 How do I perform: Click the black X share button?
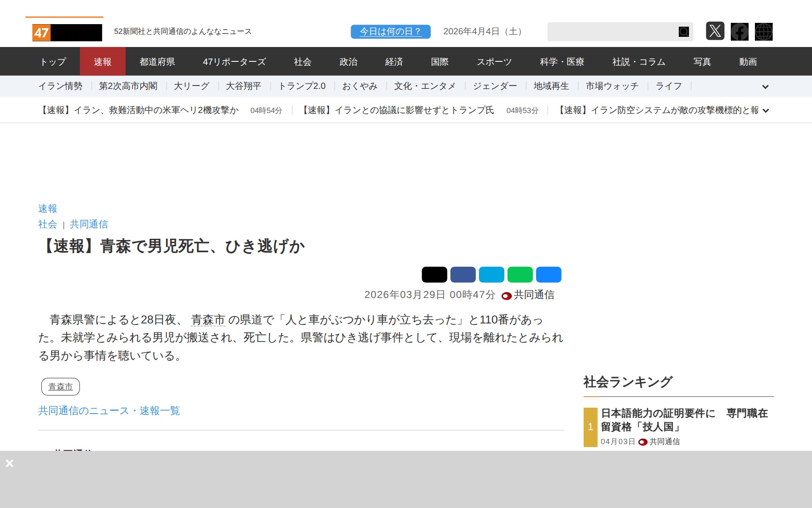pyautogui.click(x=434, y=275)
